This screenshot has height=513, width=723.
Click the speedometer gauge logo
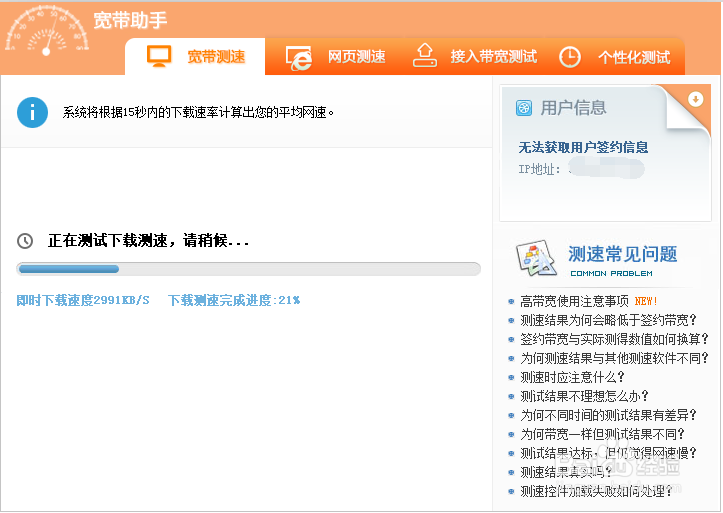pyautogui.click(x=46, y=30)
